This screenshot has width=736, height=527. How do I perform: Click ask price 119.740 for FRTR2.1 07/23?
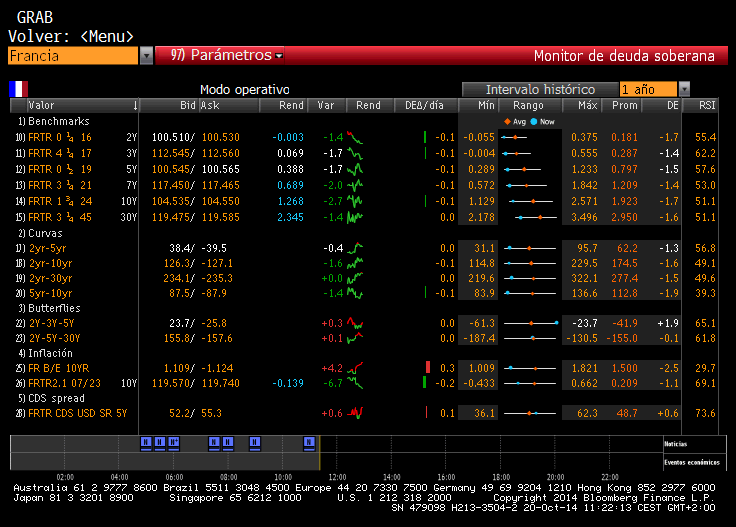point(221,383)
